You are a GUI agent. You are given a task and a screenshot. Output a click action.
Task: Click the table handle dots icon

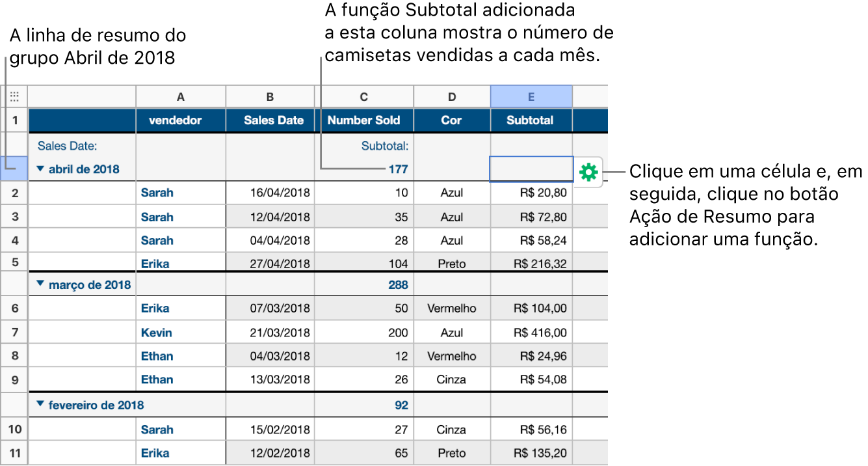point(15,96)
